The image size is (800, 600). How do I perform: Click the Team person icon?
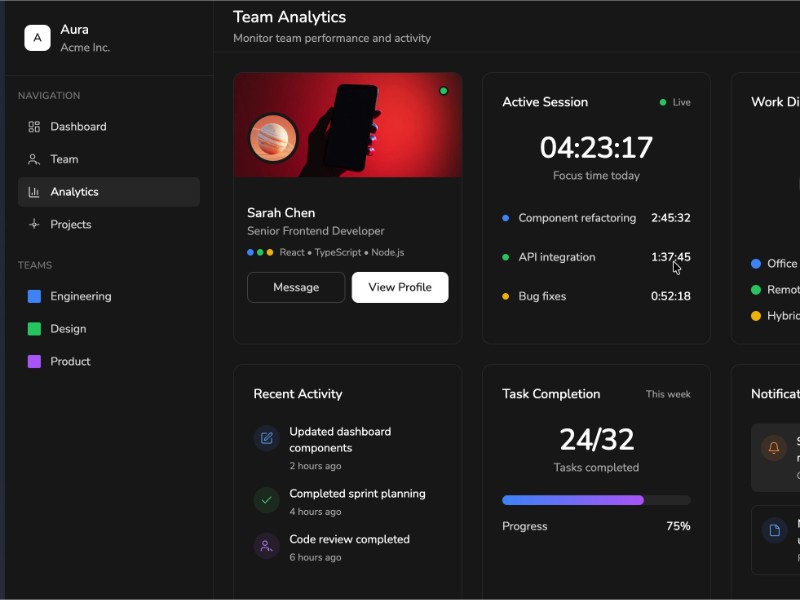click(x=34, y=159)
